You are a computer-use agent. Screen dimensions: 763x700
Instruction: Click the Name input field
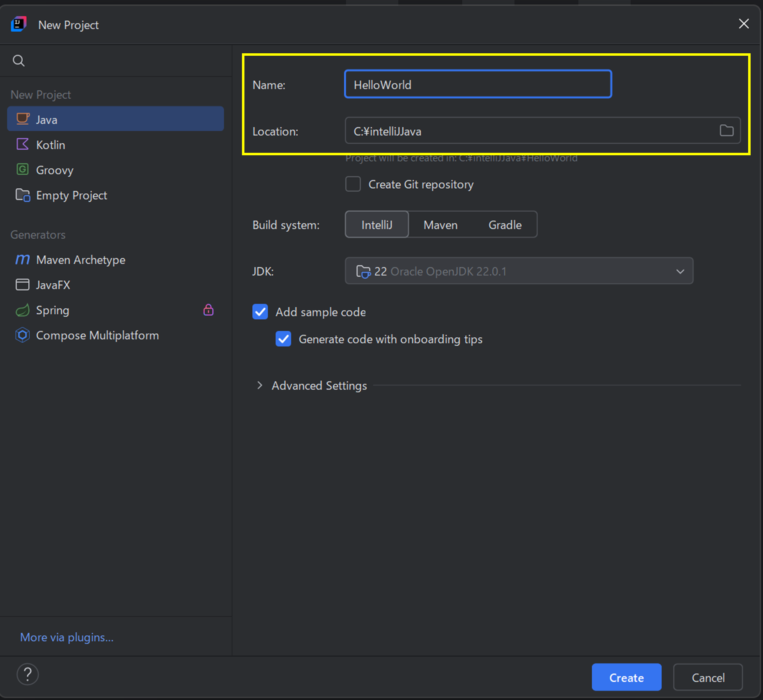(478, 84)
